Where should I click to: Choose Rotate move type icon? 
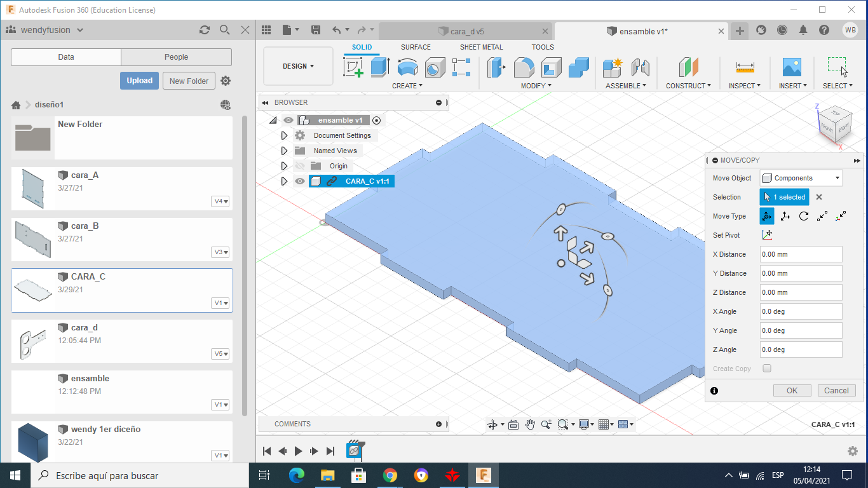point(804,216)
